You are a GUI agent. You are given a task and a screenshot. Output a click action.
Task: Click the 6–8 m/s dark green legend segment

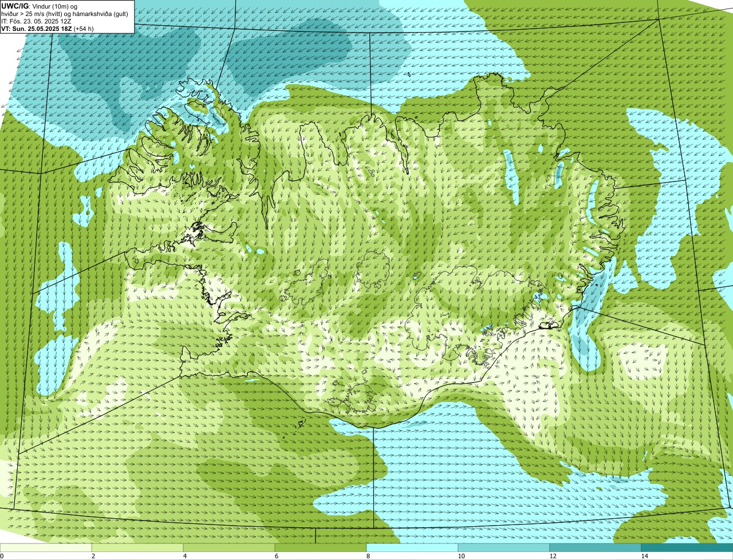321,547
